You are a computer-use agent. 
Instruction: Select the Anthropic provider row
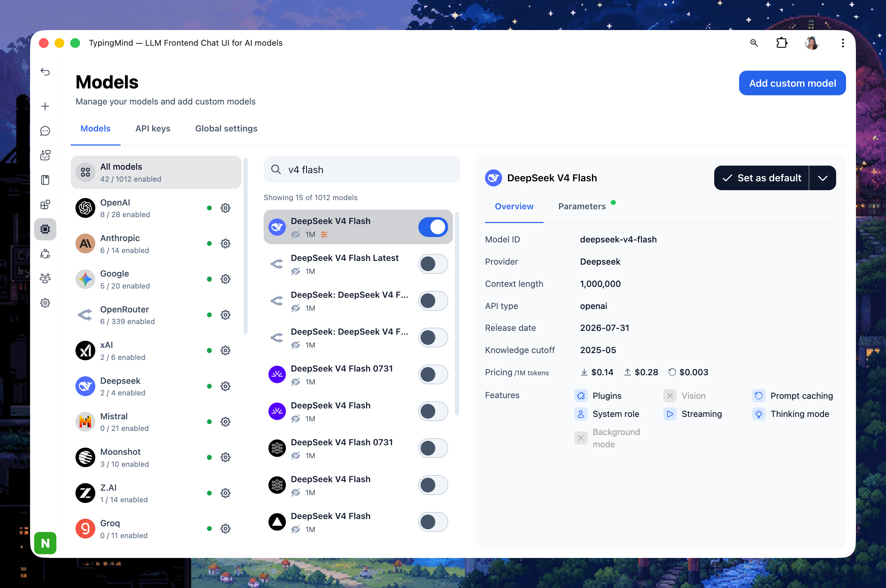pos(156,244)
